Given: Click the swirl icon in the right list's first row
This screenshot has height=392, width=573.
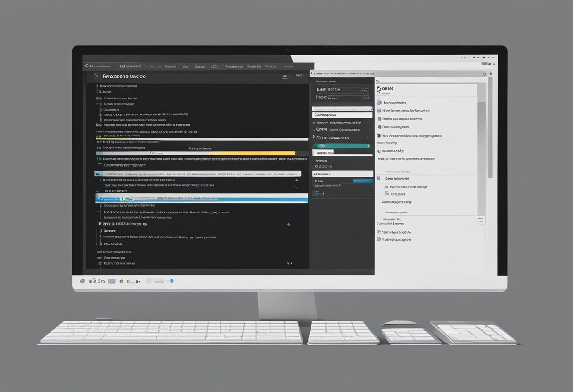Looking at the screenshot, I should point(379,102).
